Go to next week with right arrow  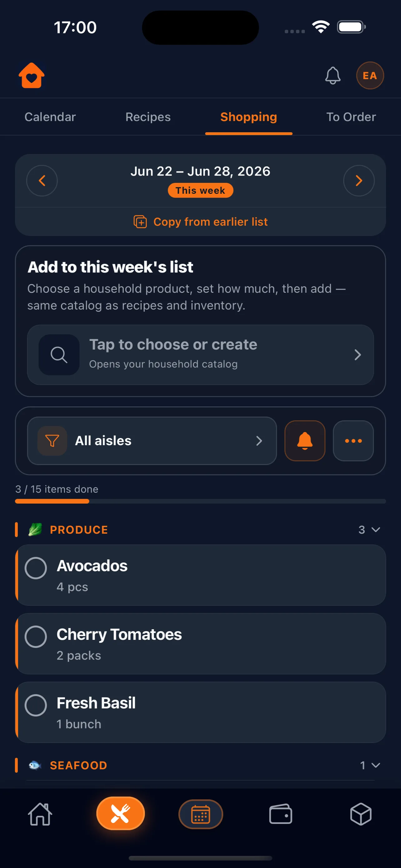click(359, 181)
